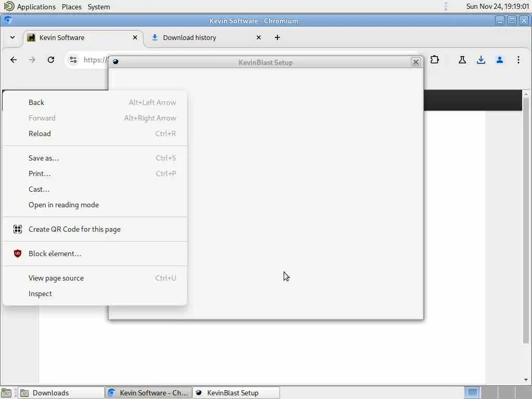Click the browser Forward arrow icon
The width and height of the screenshot is (532, 399).
tap(32, 60)
